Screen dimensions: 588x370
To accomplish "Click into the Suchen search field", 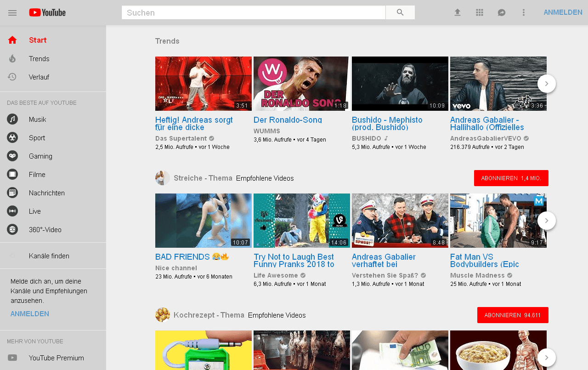I will pyautogui.click(x=254, y=12).
